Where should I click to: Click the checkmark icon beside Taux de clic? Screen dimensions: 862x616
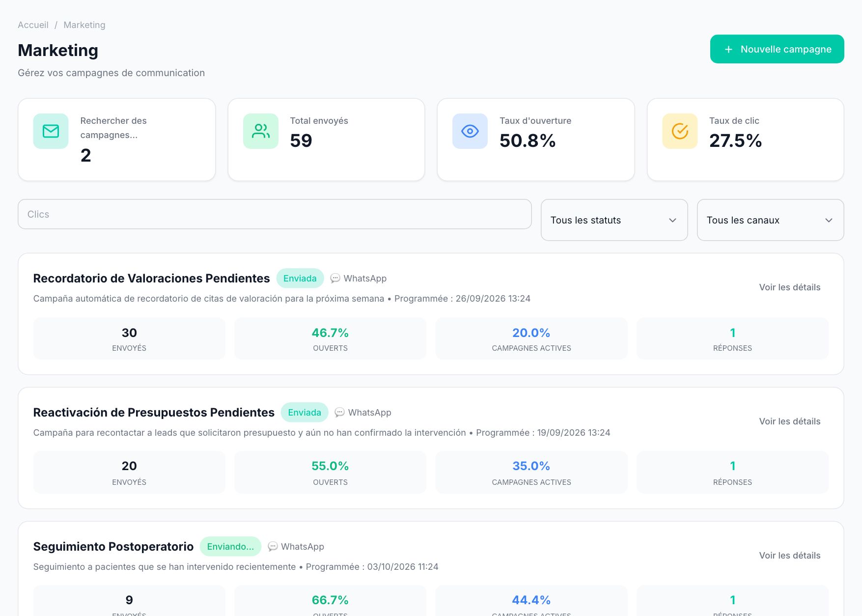click(x=680, y=131)
